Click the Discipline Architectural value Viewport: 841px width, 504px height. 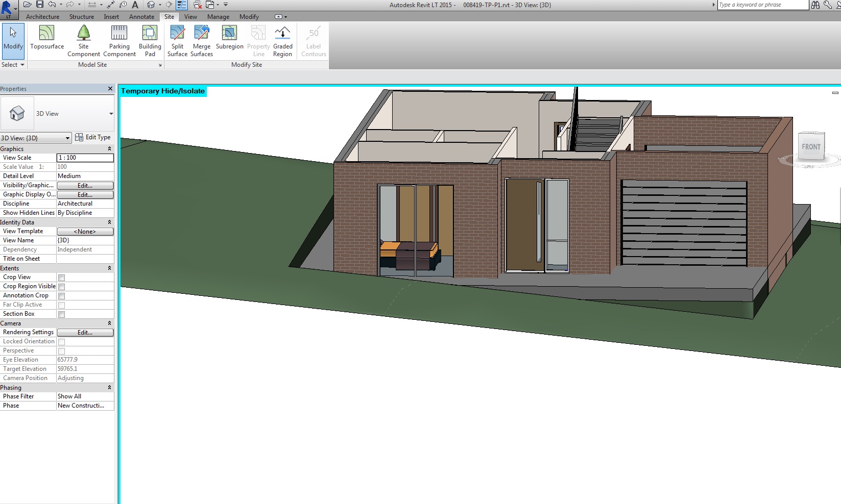point(85,204)
